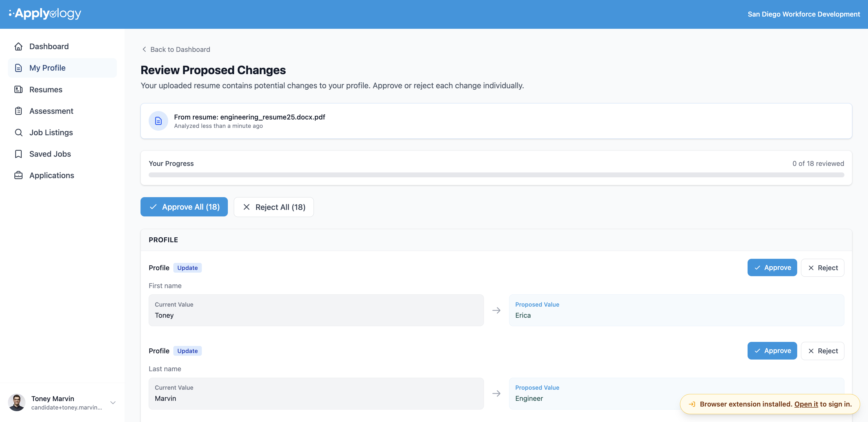Reject the First name change

click(x=822, y=267)
